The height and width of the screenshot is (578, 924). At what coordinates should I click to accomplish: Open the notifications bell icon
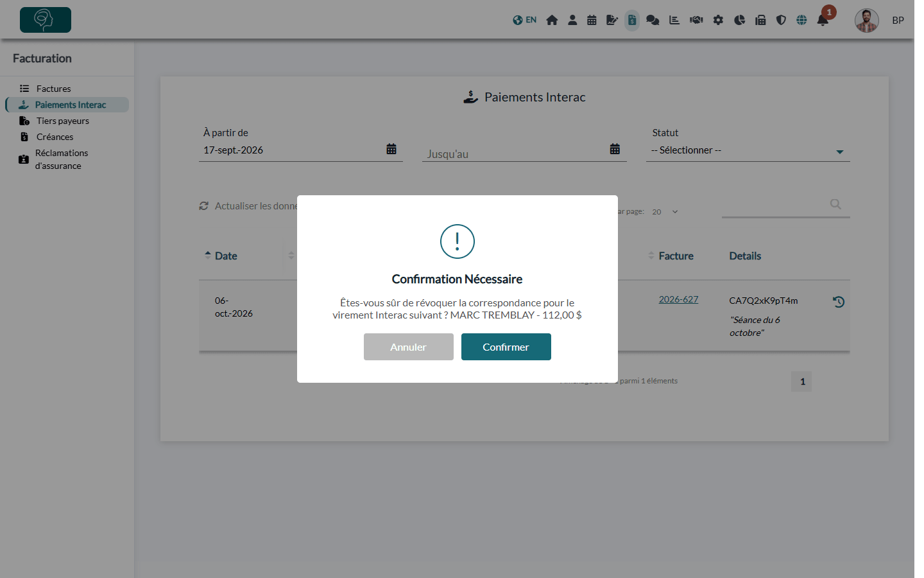click(x=823, y=20)
